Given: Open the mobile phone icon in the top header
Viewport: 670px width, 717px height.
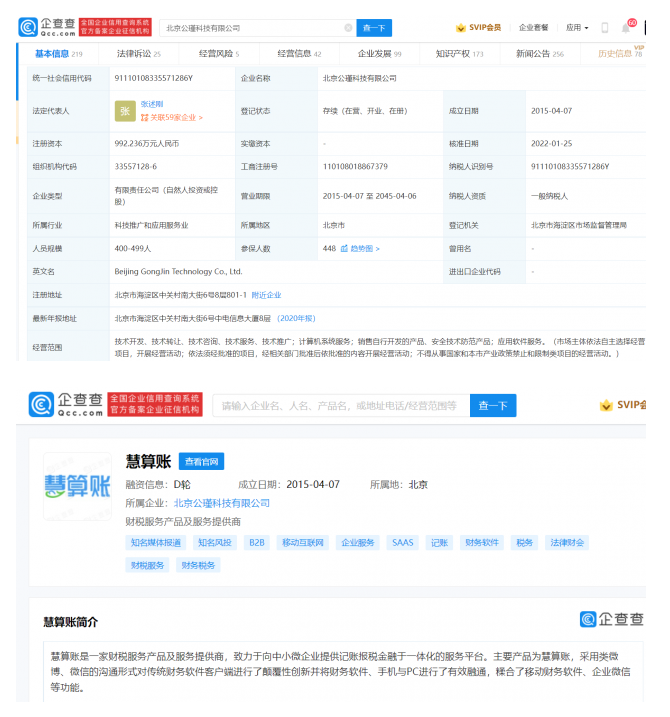Looking at the screenshot, I should [x=605, y=28].
